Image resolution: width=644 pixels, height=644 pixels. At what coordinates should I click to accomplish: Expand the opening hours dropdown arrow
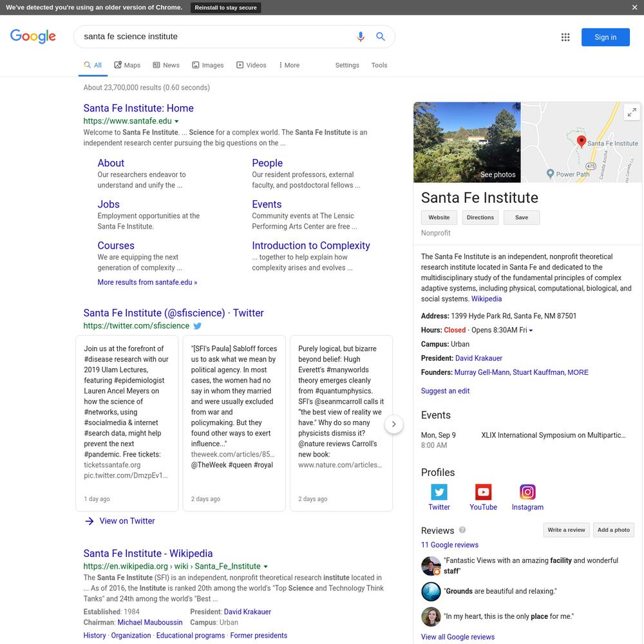click(x=531, y=330)
